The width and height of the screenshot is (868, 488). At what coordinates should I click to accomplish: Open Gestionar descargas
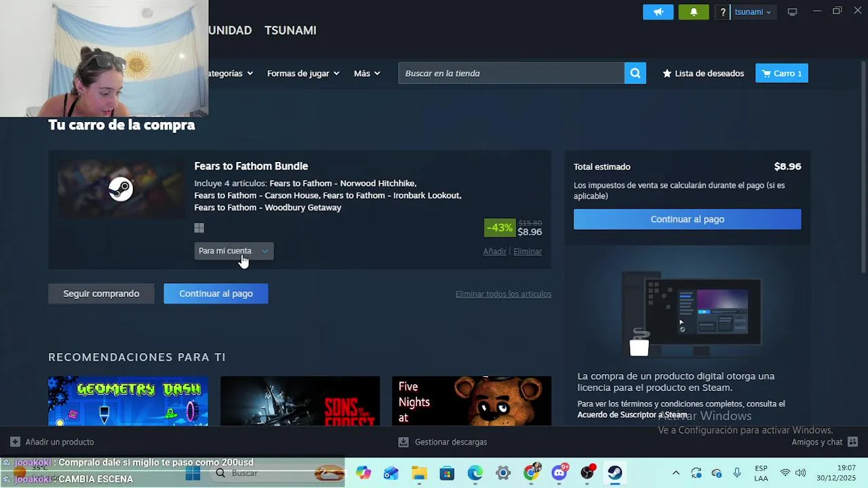tap(442, 442)
